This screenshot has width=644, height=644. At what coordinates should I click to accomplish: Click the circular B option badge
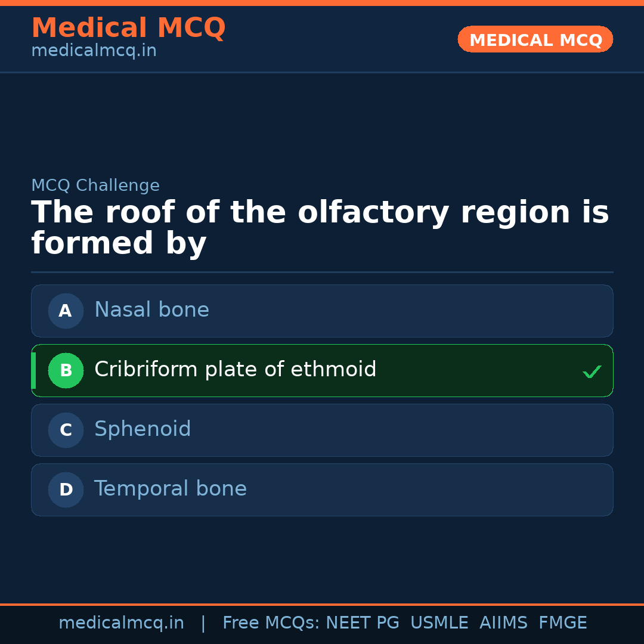(x=66, y=370)
